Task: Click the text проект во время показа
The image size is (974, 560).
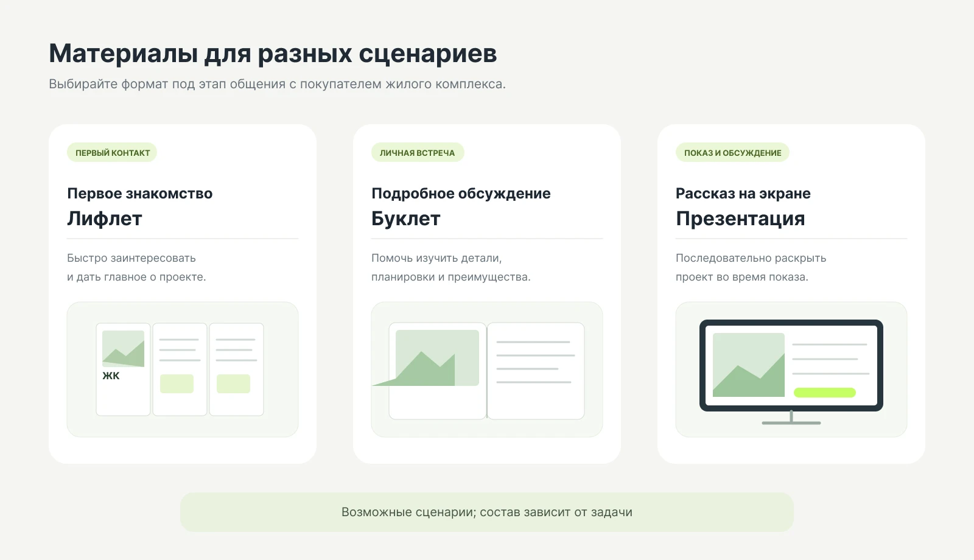Action: 742,277
